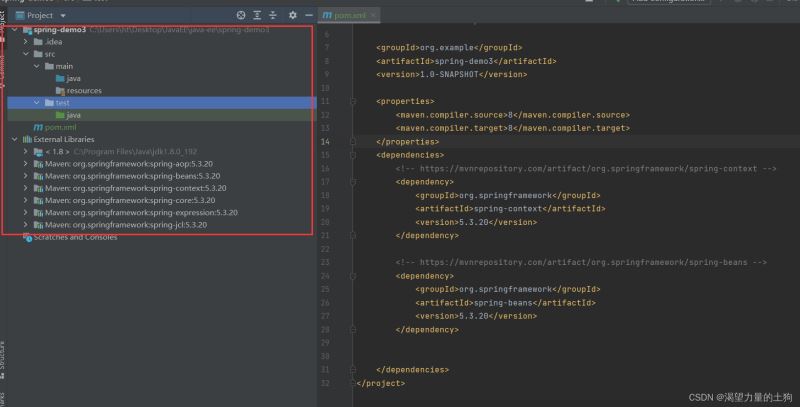The width and height of the screenshot is (800, 407).
Task: Expand the spring-core library chevron
Action: [x=26, y=200]
